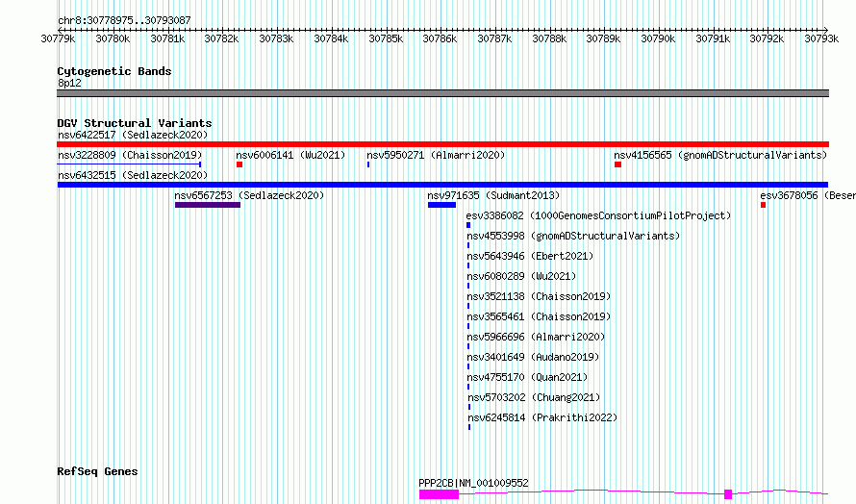This screenshot has height=504, width=856.
Task: Select the blue nsv971635 variant bar
Action: tap(441, 205)
